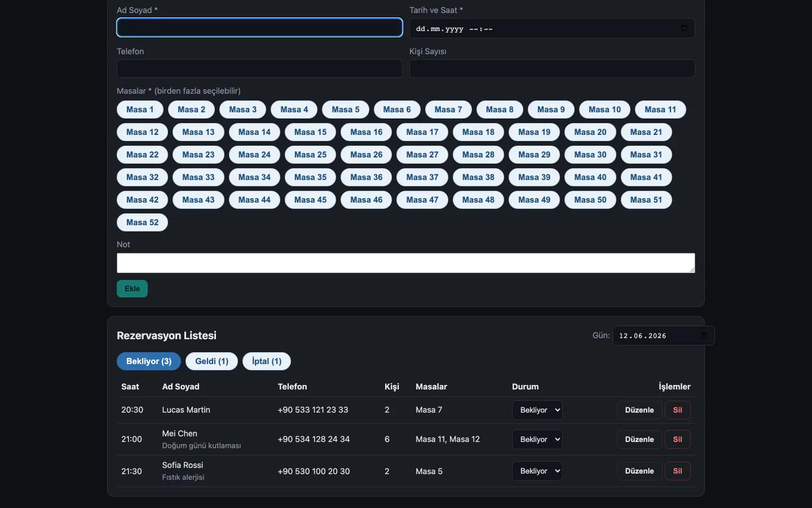Click the Kişi Sayısı input field
The image size is (812, 508).
coord(552,69)
